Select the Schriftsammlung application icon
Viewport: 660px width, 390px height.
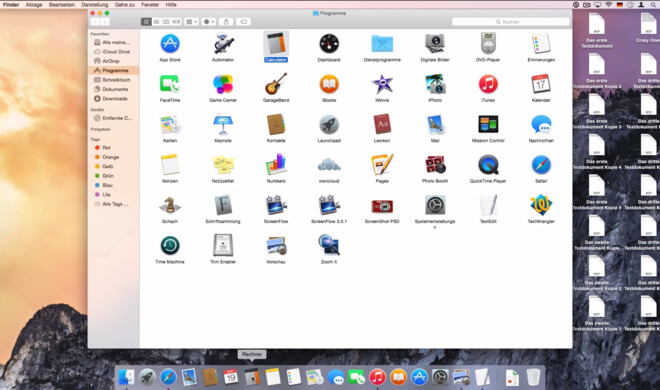coord(223,205)
